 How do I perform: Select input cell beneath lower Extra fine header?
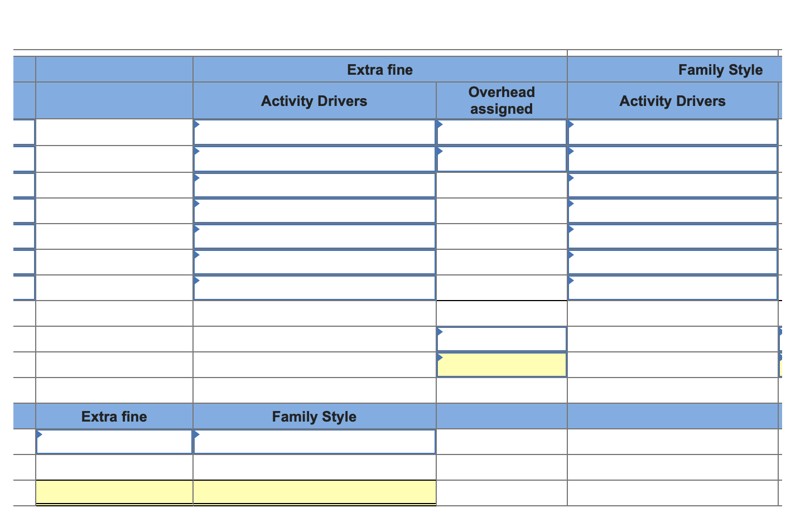[114, 442]
